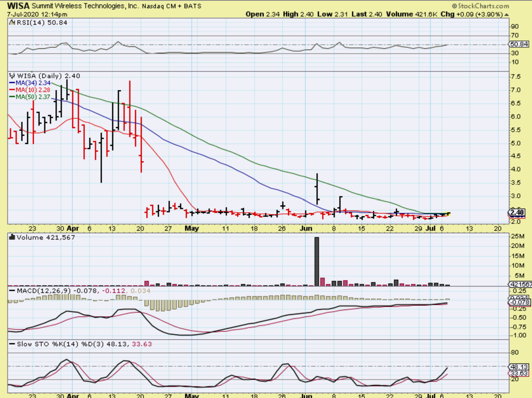Click the StockCharts.com copyright logo

pos(480,6)
